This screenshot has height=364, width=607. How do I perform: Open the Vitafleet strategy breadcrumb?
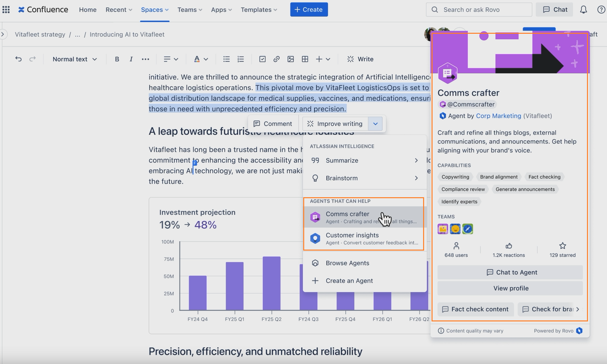(x=40, y=34)
